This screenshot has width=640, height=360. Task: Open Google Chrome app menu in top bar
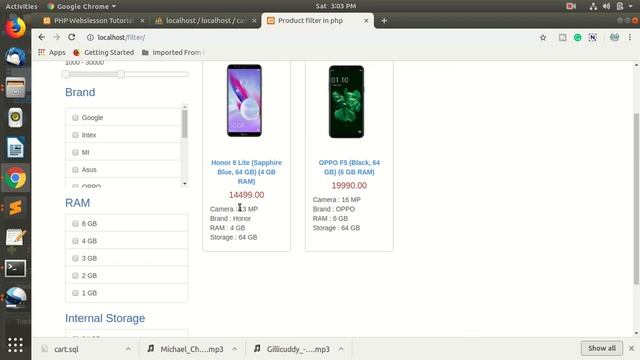[82, 6]
